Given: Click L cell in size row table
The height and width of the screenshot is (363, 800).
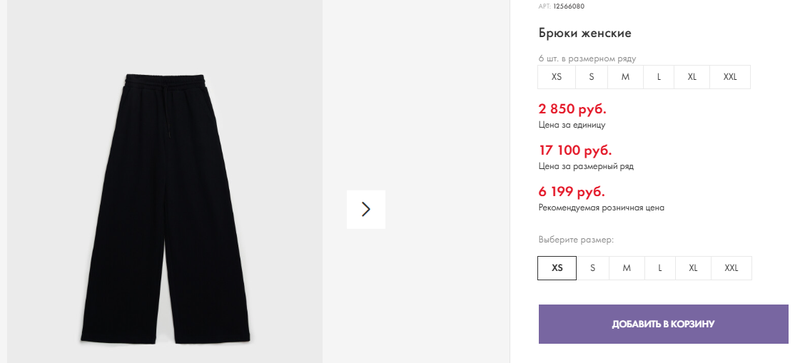Looking at the screenshot, I should tap(659, 77).
